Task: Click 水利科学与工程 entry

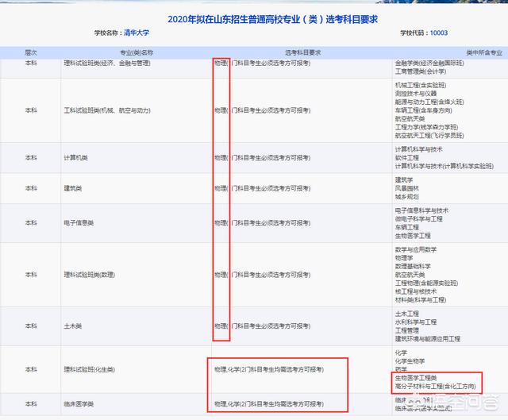Action: (x=416, y=322)
